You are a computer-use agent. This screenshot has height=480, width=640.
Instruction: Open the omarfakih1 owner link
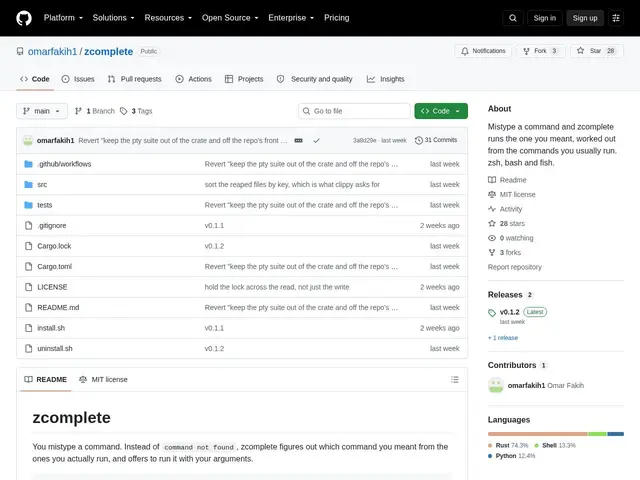point(52,52)
